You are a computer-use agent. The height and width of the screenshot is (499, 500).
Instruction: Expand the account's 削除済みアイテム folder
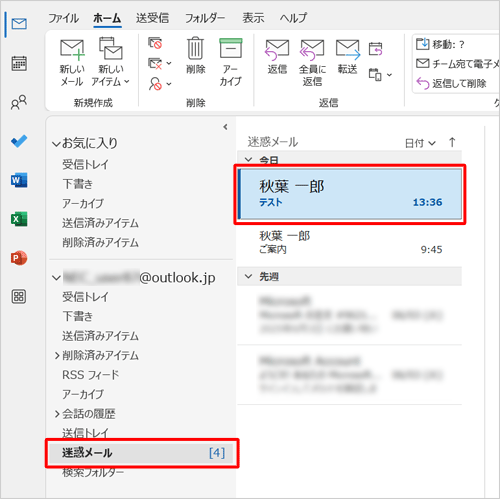(57, 356)
